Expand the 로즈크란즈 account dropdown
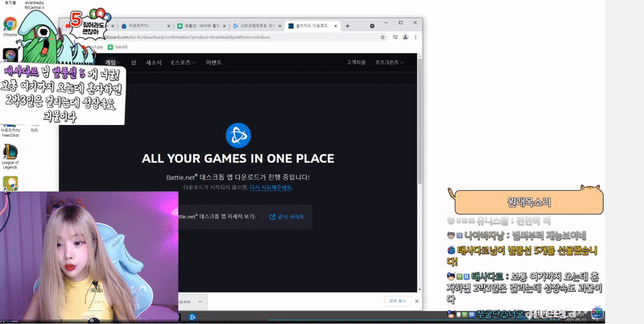The width and height of the screenshot is (644, 324). (389, 63)
